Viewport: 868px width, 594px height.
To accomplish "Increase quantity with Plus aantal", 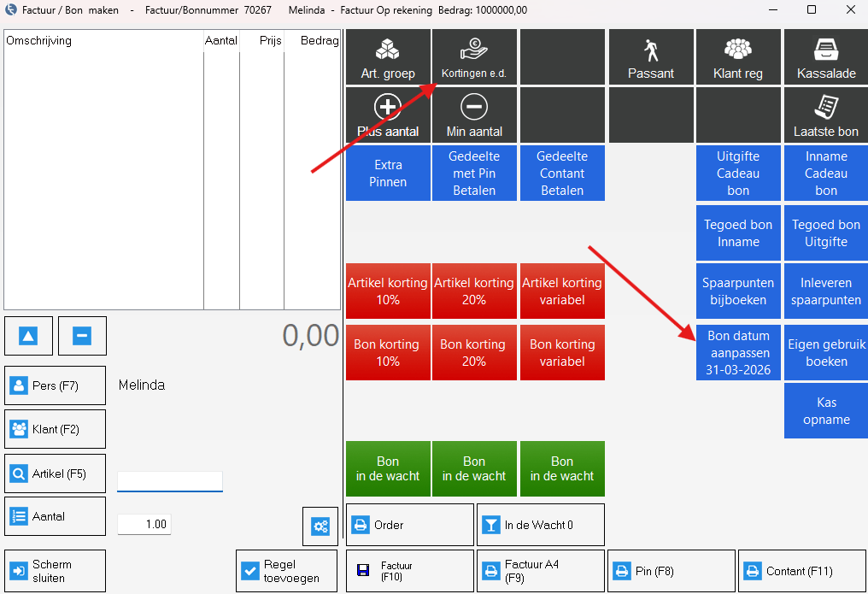I will click(388, 115).
